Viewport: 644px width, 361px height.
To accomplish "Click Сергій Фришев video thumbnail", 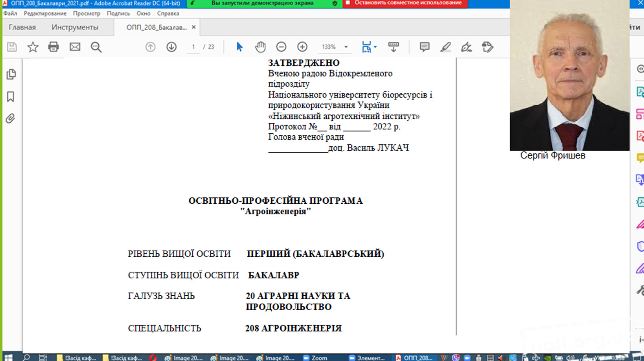I will 569,76.
